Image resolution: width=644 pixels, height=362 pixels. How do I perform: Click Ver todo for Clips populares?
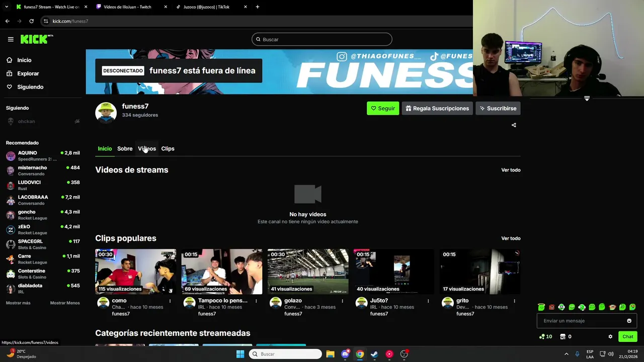[511, 238]
